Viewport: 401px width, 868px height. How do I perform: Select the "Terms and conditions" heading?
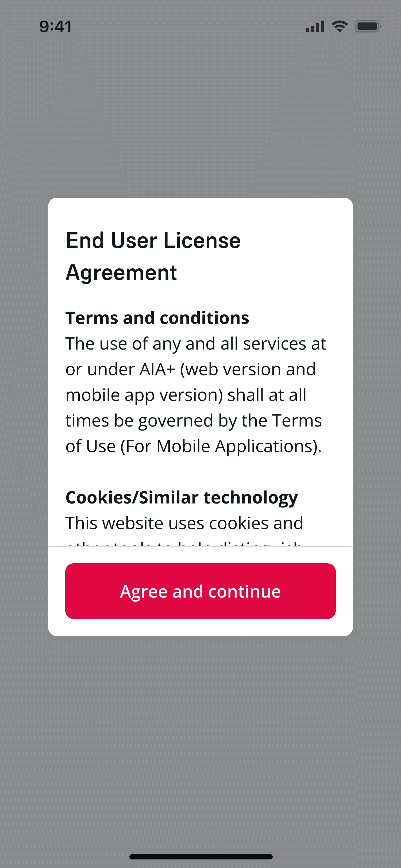pyautogui.click(x=157, y=318)
